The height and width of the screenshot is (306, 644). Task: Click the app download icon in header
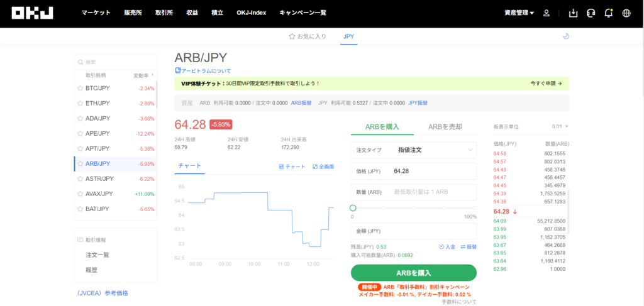[x=572, y=13]
